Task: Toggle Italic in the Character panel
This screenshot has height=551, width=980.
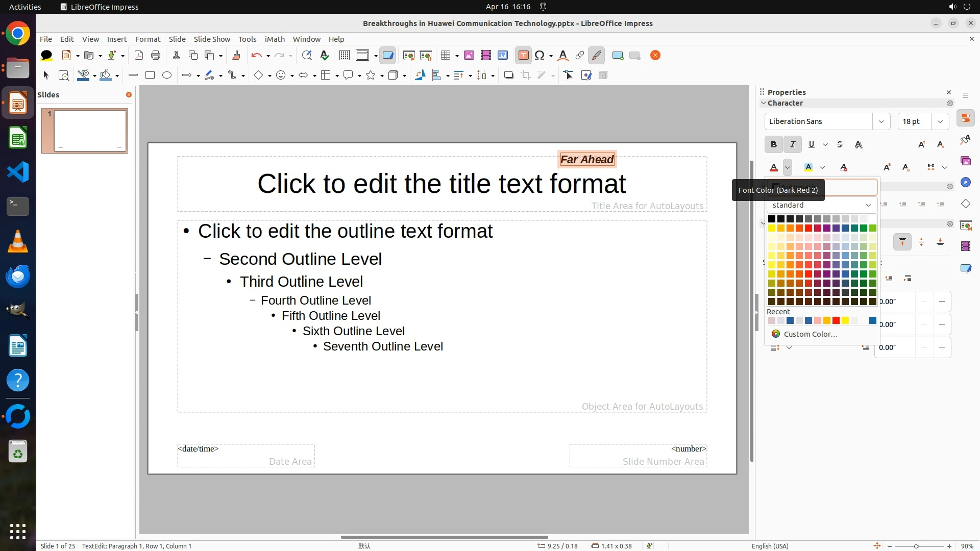Action: tap(793, 145)
